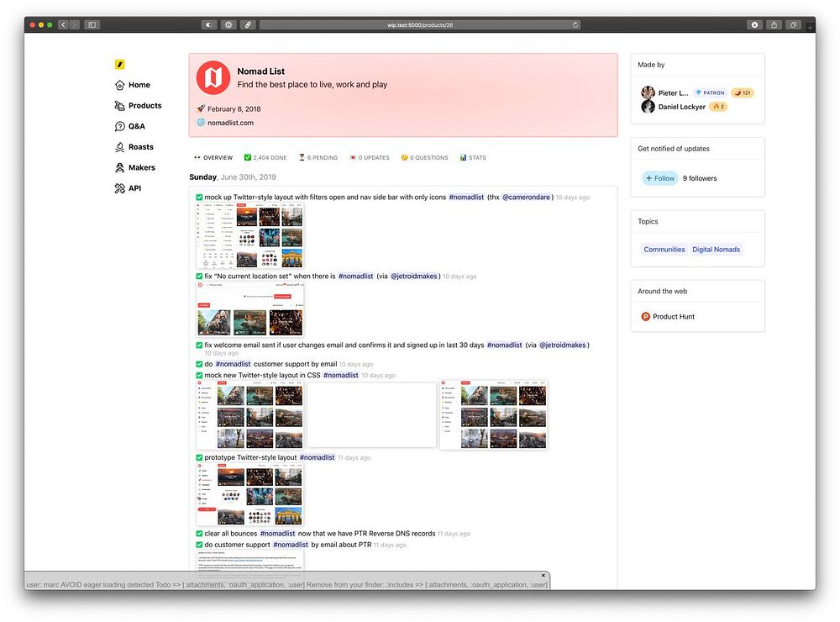Open the Safari share button
The width and height of the screenshot is (840, 622).
click(774, 24)
